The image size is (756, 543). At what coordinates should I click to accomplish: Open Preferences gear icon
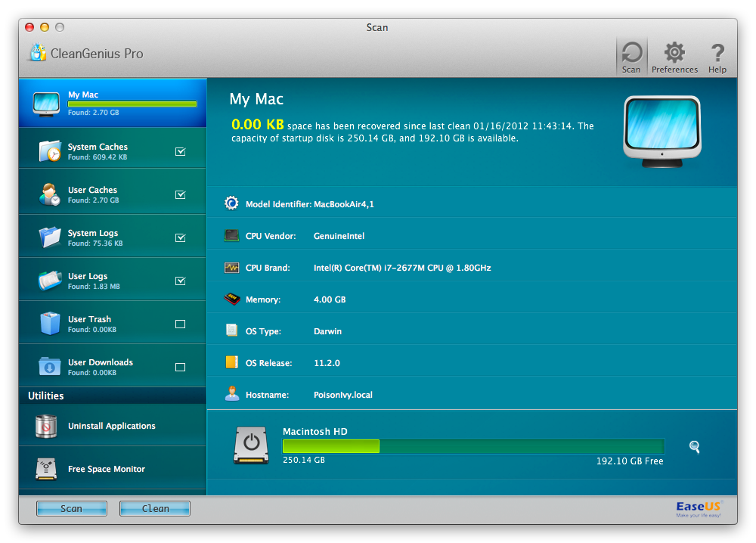[x=674, y=52]
